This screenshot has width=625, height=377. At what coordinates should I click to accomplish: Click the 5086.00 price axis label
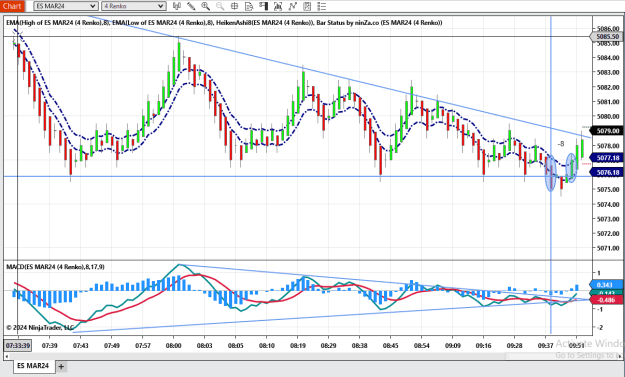(609, 28)
